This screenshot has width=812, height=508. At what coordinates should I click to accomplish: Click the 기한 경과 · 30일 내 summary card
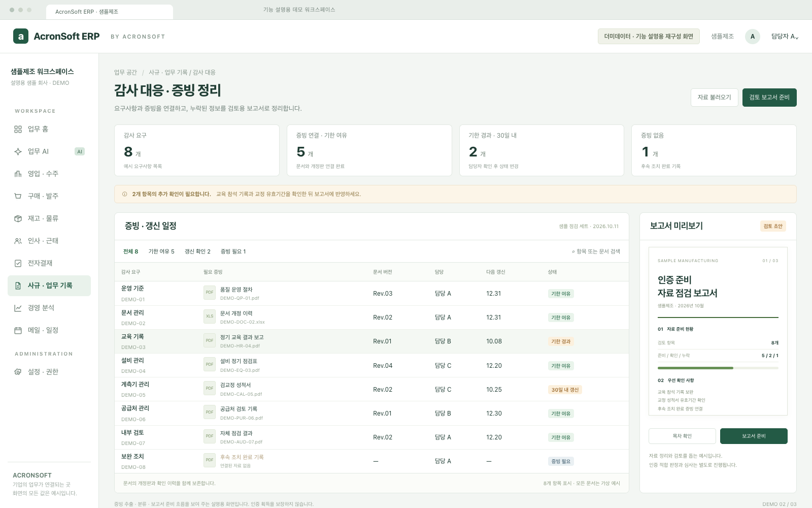542,150
